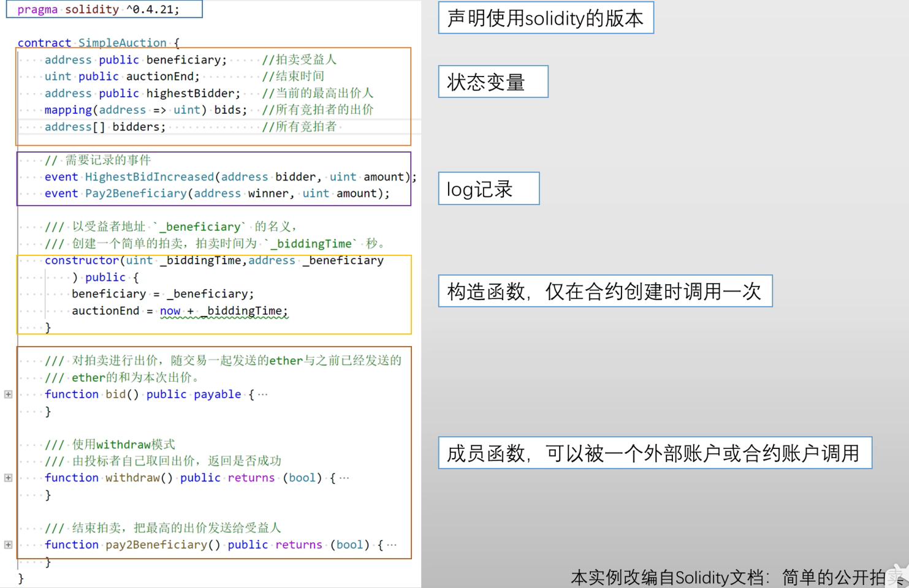Click the HighestBidIncreased event line

pyautogui.click(x=230, y=176)
